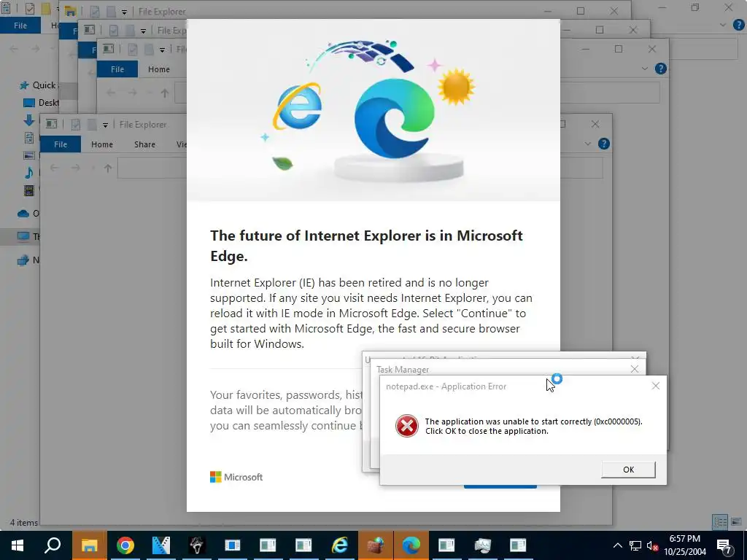This screenshot has width=747, height=560.
Task: Click the "4 items" status bar text
Action: (x=24, y=522)
